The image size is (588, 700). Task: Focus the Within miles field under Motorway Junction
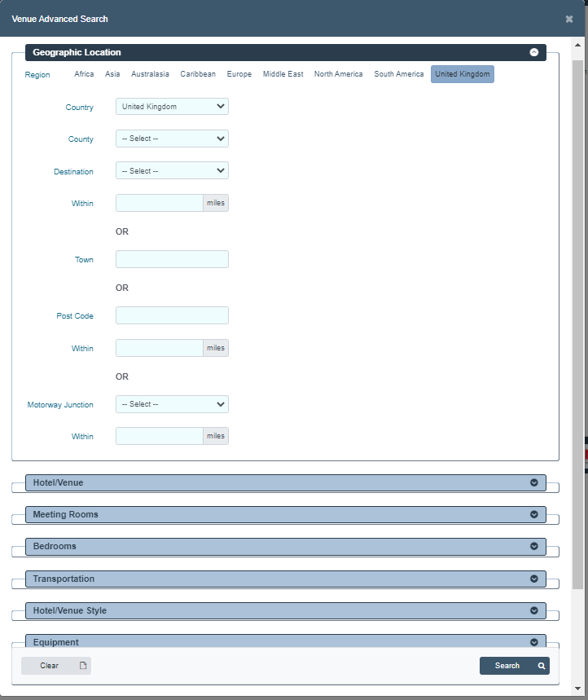point(160,436)
